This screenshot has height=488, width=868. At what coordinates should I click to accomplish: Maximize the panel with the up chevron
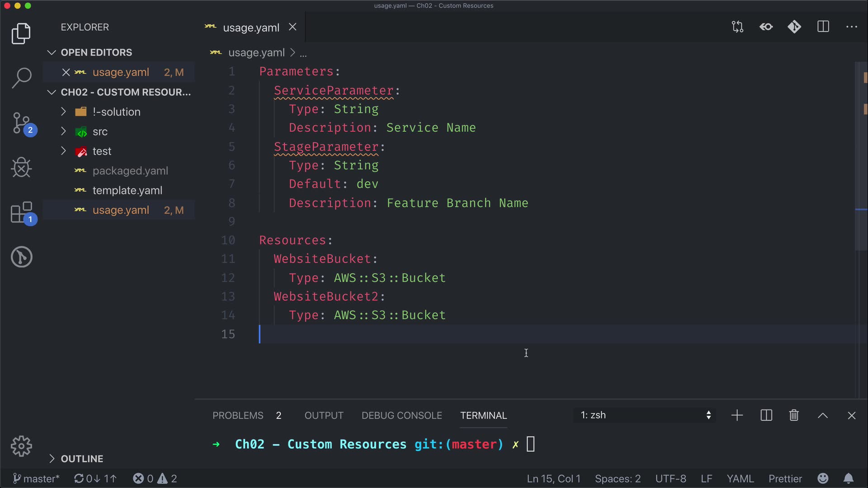click(x=823, y=415)
